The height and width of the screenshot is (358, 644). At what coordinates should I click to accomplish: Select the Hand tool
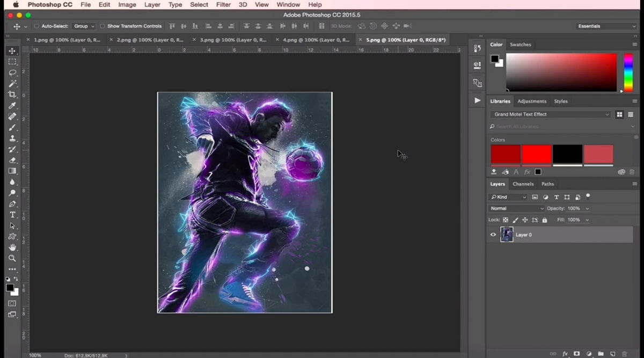click(12, 247)
